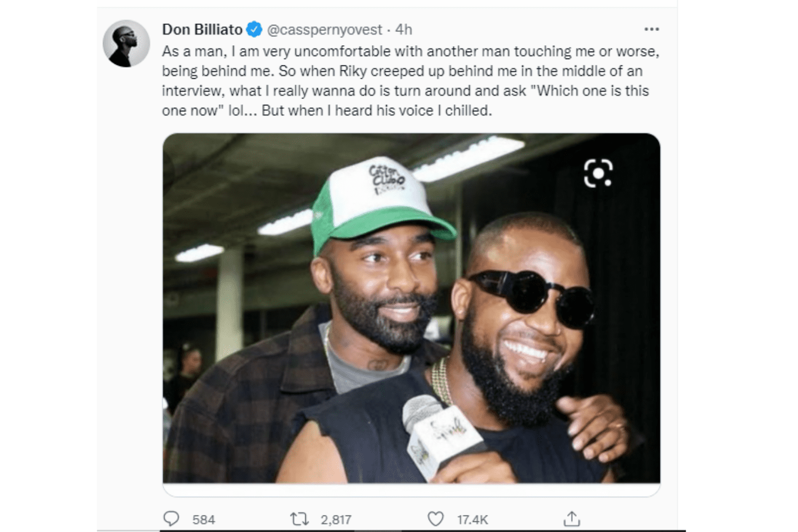Click the share upload icon
The height and width of the screenshot is (532, 798).
[x=572, y=519]
